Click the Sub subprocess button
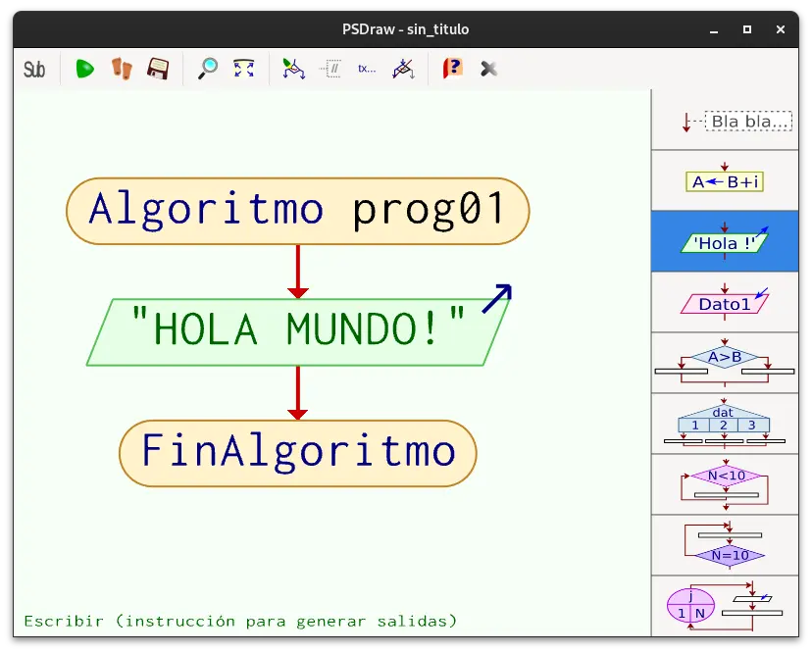Screen dimensions: 812x653 [34, 69]
